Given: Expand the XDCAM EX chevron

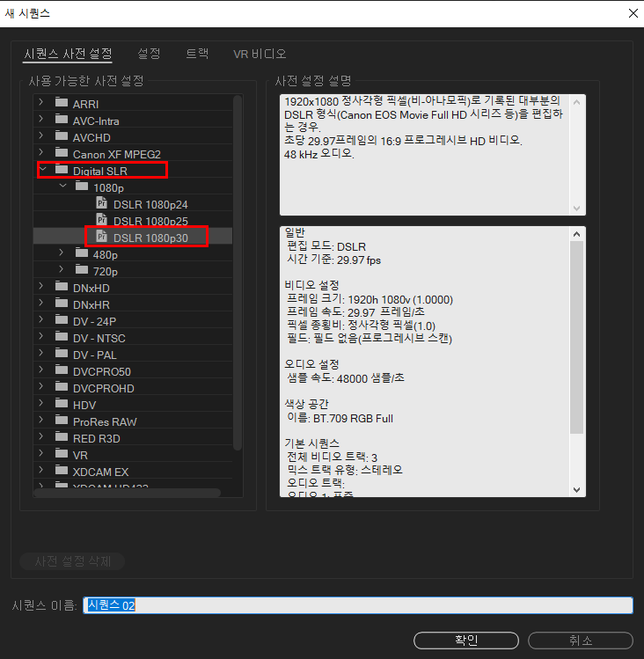Looking at the screenshot, I should tap(40, 470).
